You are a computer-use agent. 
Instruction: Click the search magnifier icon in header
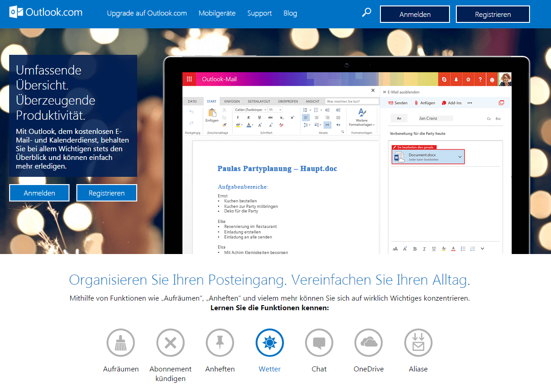[x=366, y=13]
